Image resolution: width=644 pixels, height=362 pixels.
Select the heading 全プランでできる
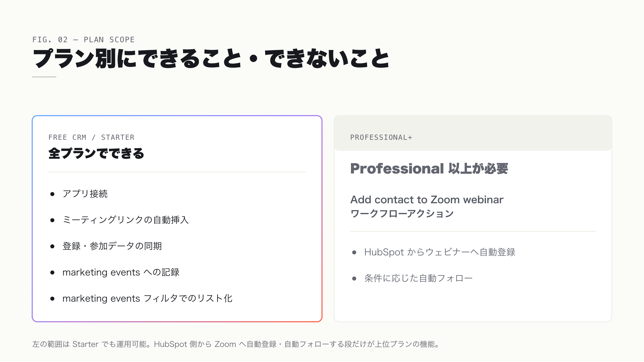point(96,153)
